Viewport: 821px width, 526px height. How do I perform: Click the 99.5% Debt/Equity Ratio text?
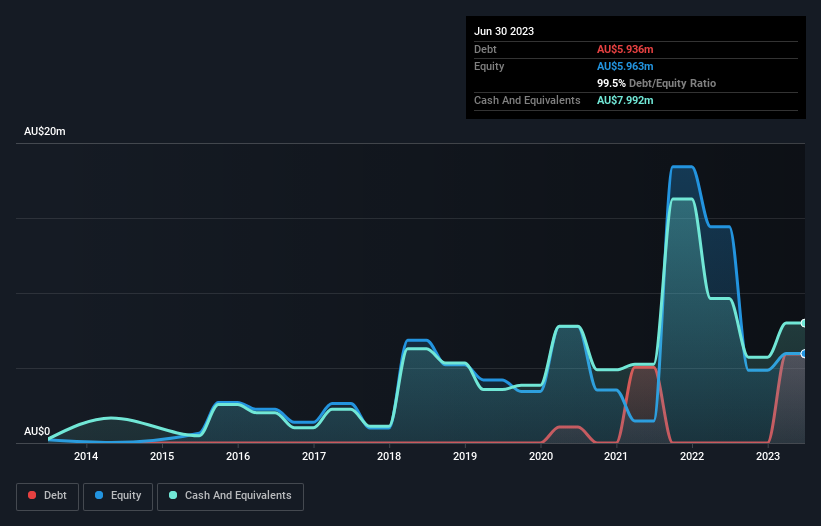(x=656, y=83)
